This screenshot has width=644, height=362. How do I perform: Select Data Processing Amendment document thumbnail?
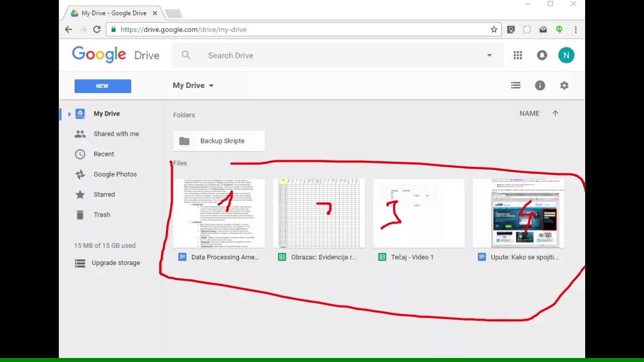[219, 213]
